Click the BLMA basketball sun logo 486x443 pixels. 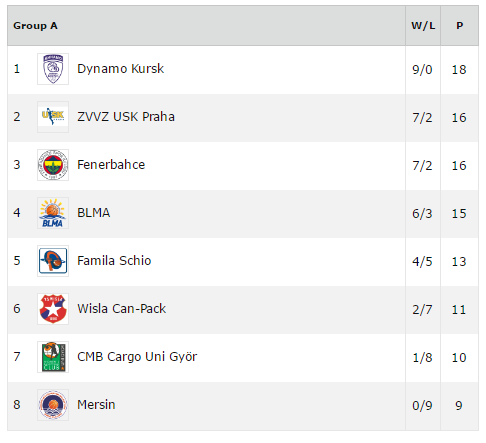[x=53, y=213]
